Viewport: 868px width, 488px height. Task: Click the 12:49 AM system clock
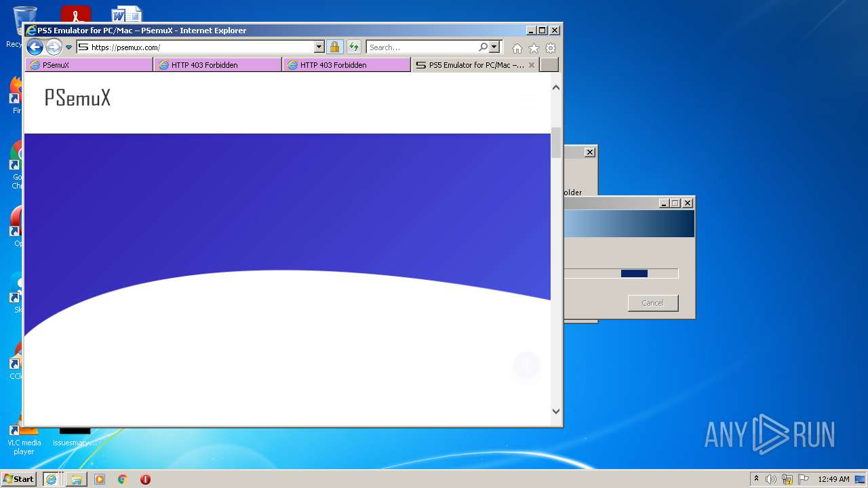833,479
